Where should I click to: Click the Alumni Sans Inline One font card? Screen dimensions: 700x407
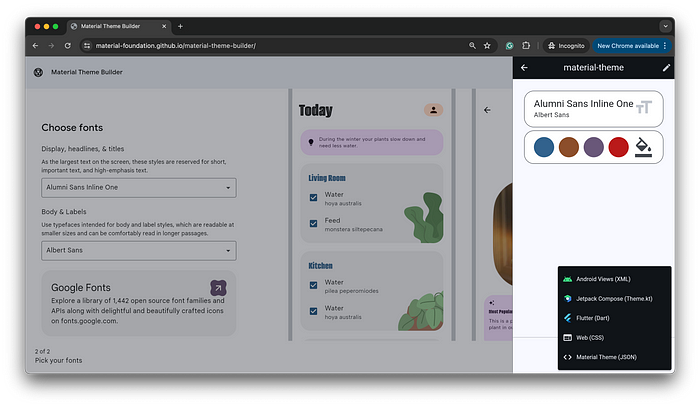click(x=593, y=109)
